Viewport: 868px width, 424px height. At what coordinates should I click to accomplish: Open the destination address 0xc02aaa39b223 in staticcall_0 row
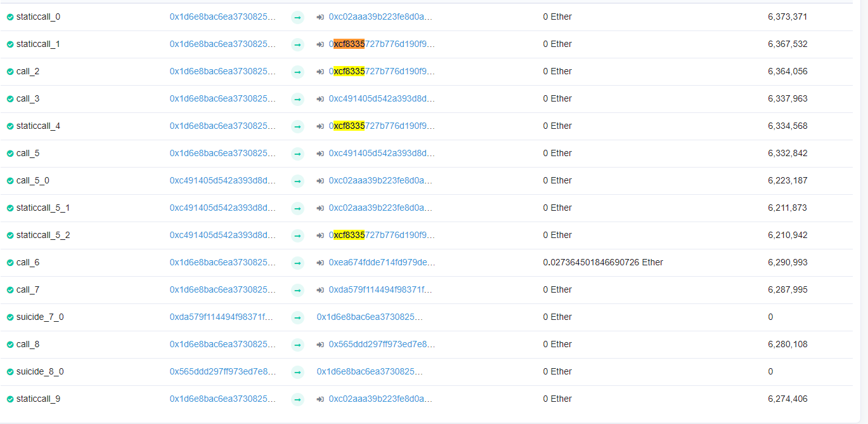click(x=380, y=17)
